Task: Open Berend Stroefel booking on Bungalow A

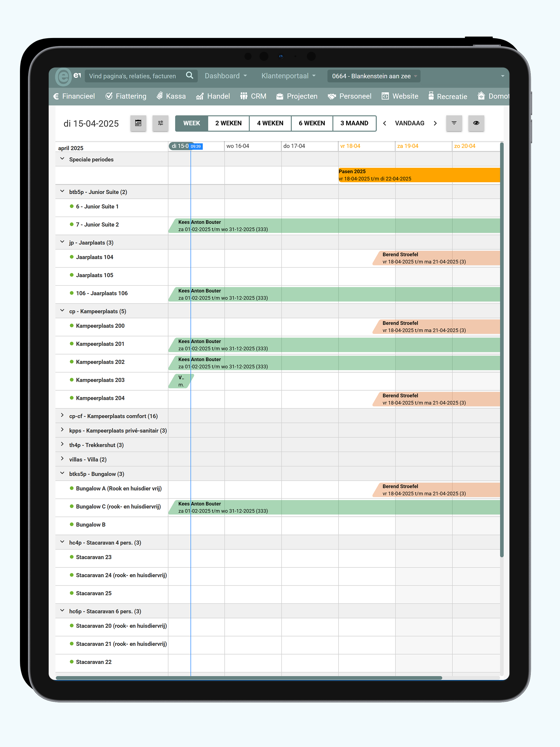Action: coord(436,490)
